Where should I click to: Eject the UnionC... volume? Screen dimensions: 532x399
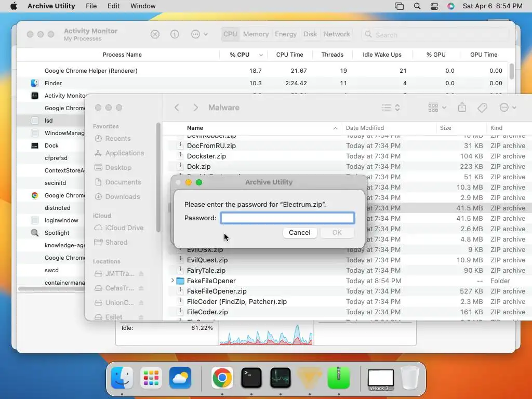coord(141,303)
